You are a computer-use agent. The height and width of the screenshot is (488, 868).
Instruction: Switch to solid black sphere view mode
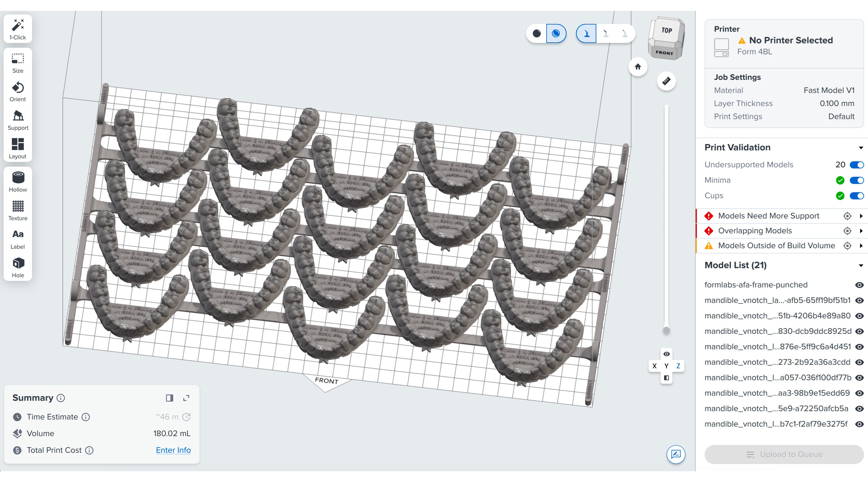coord(537,33)
